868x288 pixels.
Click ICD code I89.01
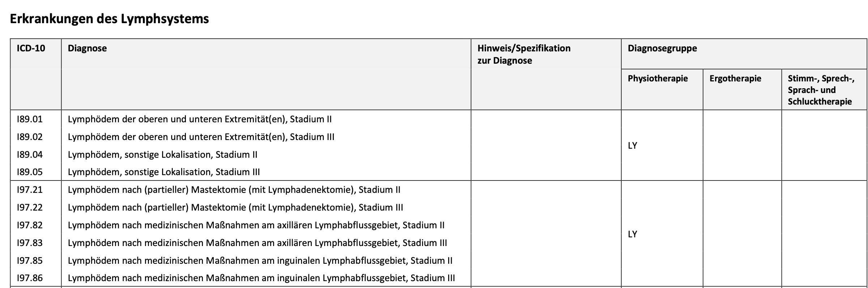point(30,119)
